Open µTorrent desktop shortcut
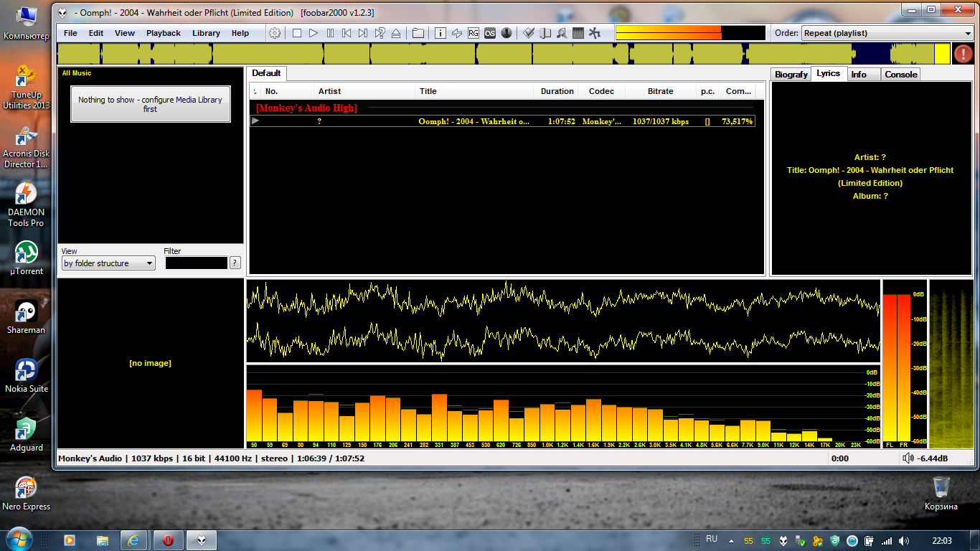The image size is (980, 551). 26,258
